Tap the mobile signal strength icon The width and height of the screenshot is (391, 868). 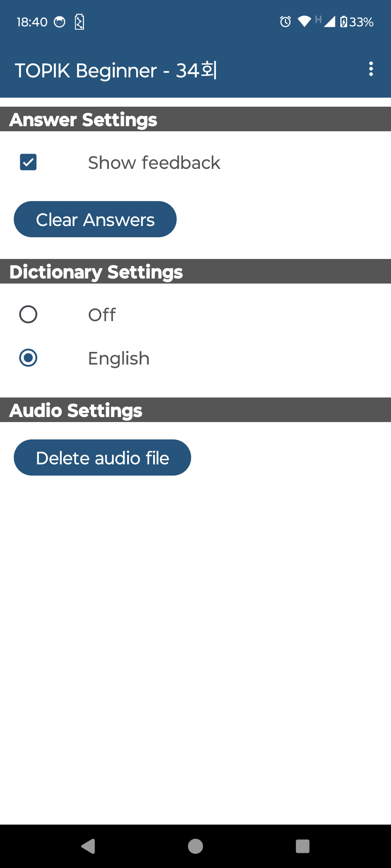329,22
